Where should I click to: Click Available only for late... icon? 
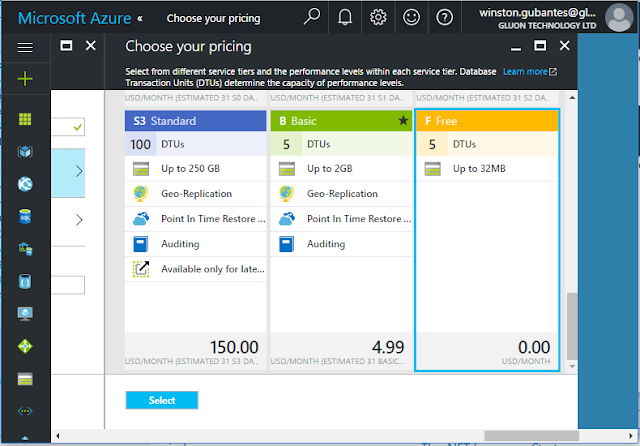tap(141, 269)
